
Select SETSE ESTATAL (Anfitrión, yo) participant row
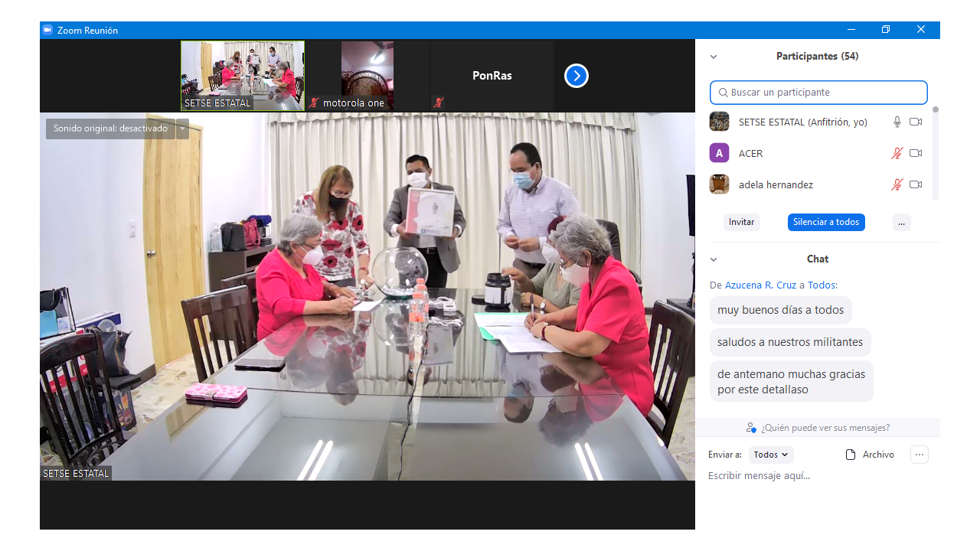click(x=819, y=122)
